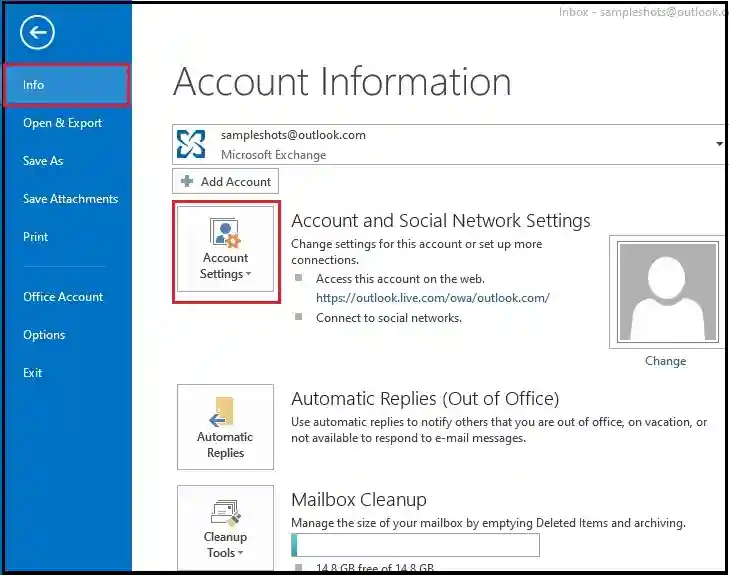The image size is (729, 575).
Task: Click the Microsoft Exchange account icon
Action: click(191, 144)
